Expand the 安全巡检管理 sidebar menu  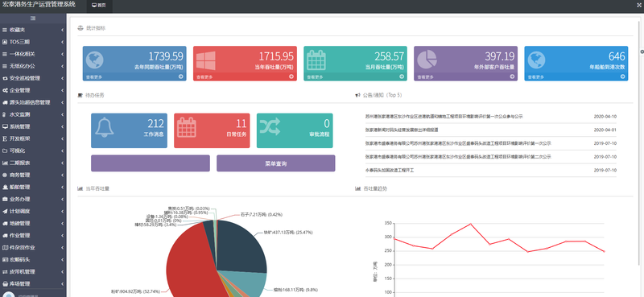[33, 78]
